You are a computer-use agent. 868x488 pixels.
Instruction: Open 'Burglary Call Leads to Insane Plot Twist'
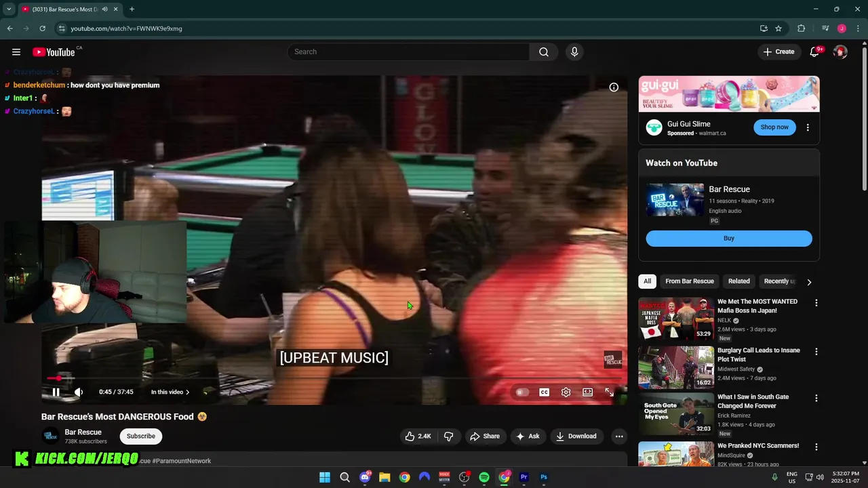(x=759, y=355)
